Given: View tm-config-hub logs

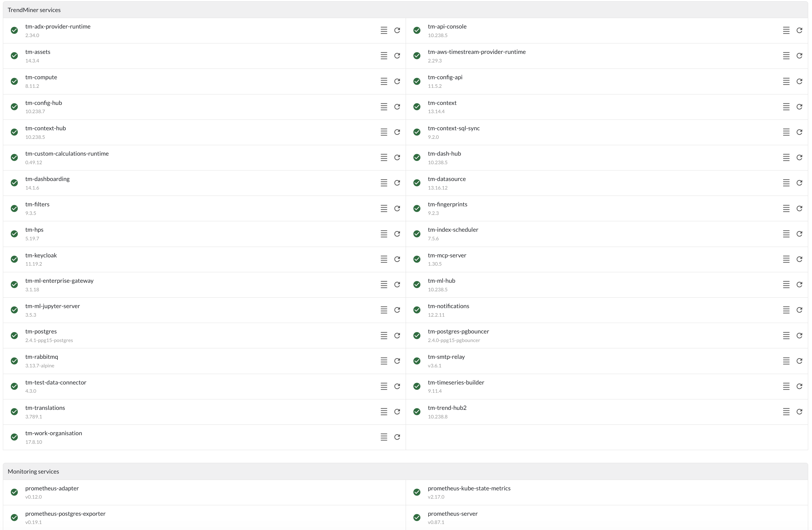Looking at the screenshot, I should [384, 107].
